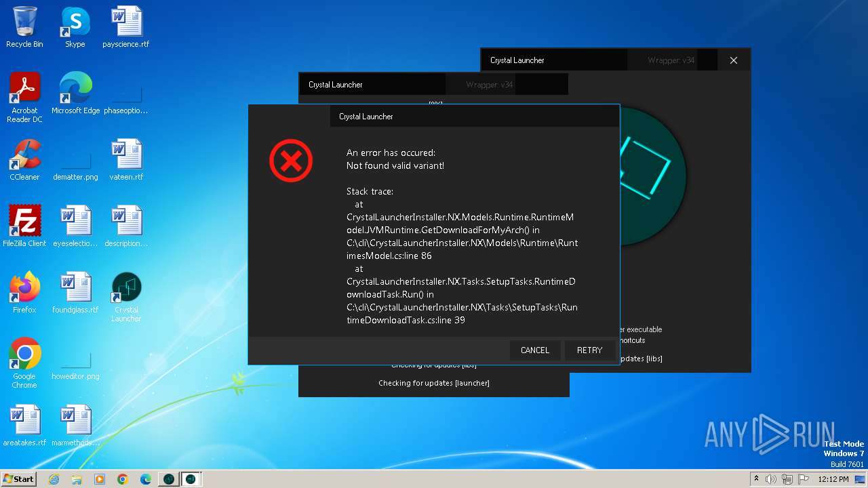This screenshot has width=868, height=488.
Task: Click the volume speaker tray icon
Action: [x=771, y=479]
